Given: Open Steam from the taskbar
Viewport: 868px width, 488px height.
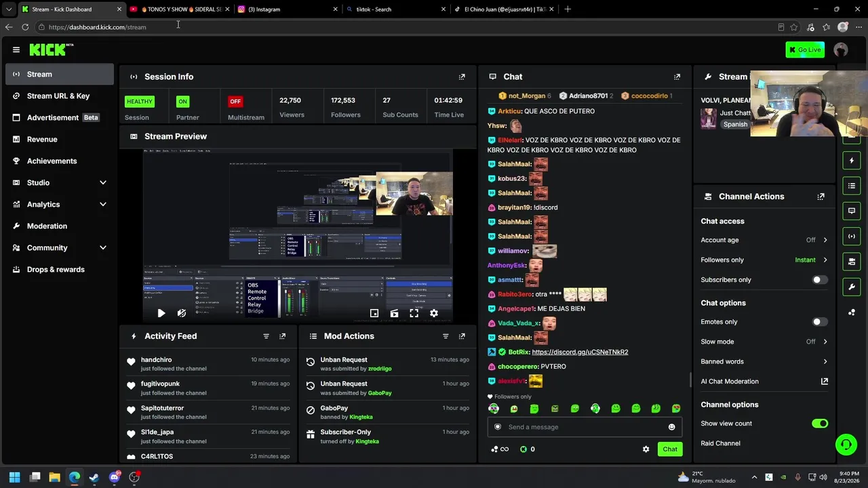Looking at the screenshot, I should [x=94, y=477].
